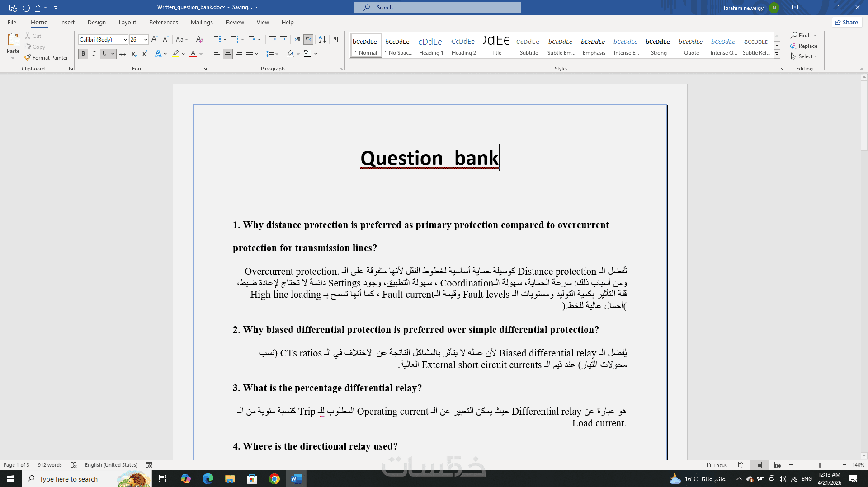Toggle Bold formatting
Screen dimensions: 868x487
83,54
